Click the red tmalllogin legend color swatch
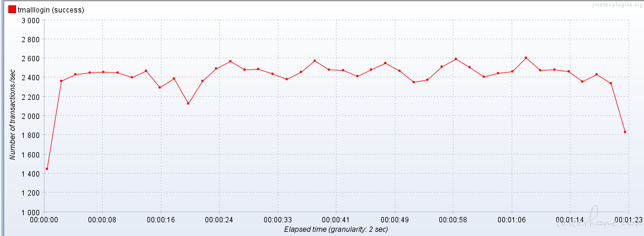The image size is (644, 236). pos(12,10)
